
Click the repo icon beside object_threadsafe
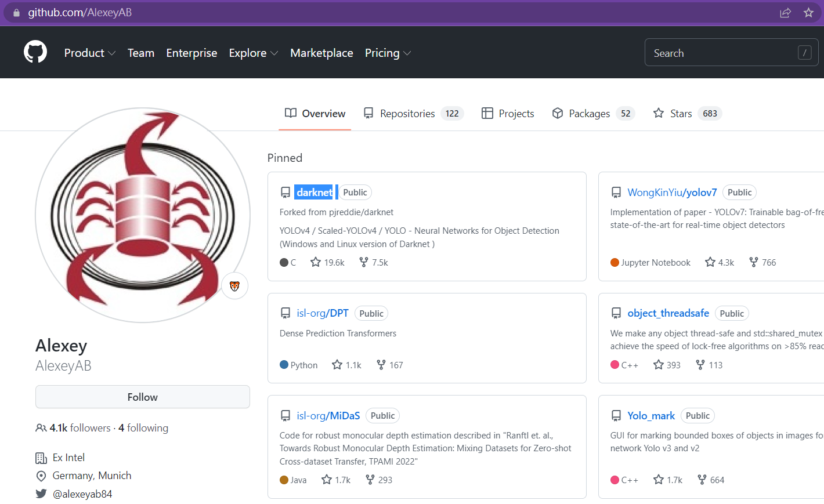coord(616,313)
